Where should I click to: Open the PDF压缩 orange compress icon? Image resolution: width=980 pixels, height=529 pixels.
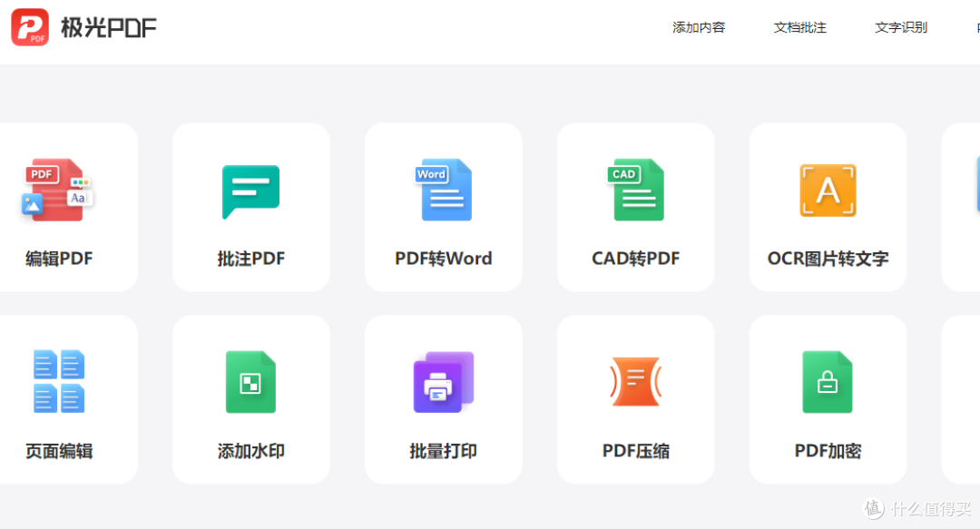(x=635, y=381)
